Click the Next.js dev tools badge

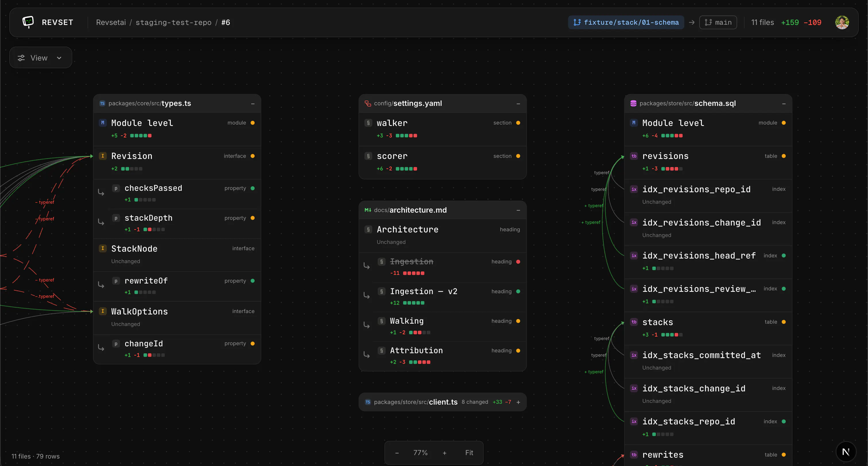[x=846, y=452]
